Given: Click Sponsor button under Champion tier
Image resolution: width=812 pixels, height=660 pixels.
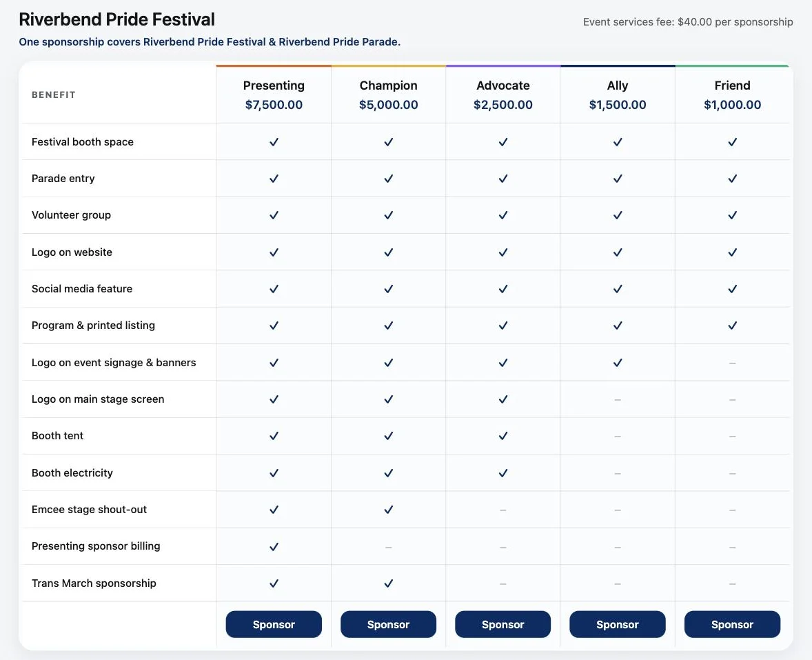Looking at the screenshot, I should [x=388, y=624].
